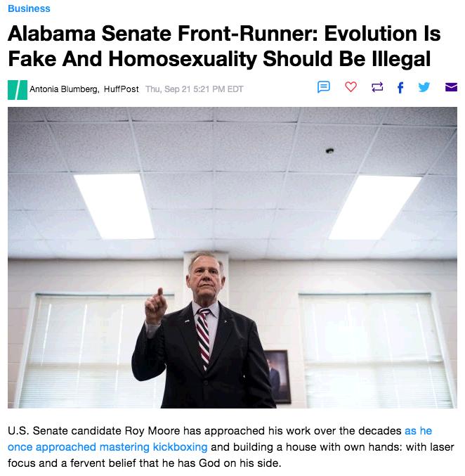Click the left ceiling light panel
The image size is (465, 476).
click(x=114, y=207)
